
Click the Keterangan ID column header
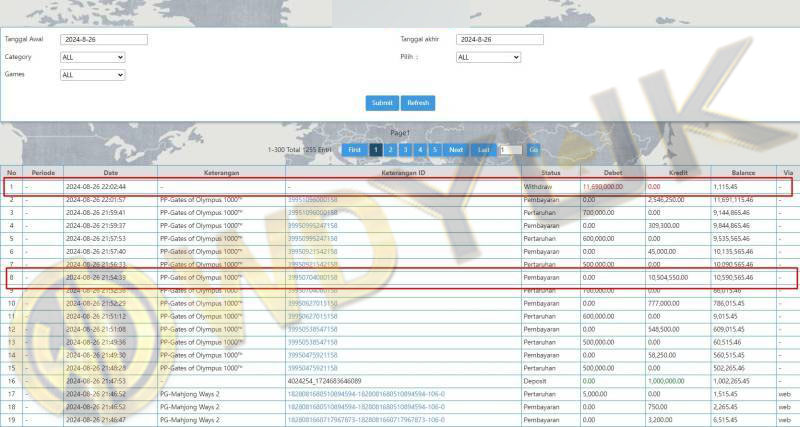(x=403, y=173)
